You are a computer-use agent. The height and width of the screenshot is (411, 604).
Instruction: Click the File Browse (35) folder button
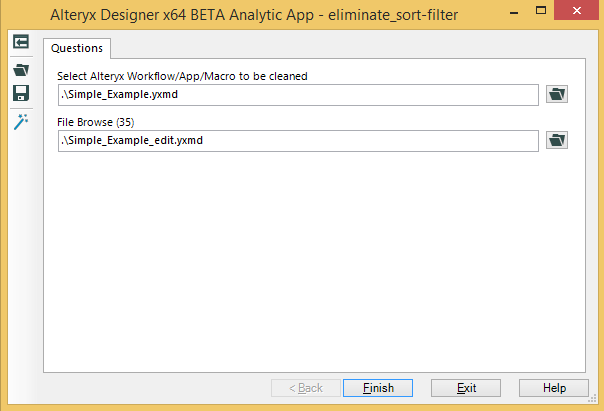point(557,140)
